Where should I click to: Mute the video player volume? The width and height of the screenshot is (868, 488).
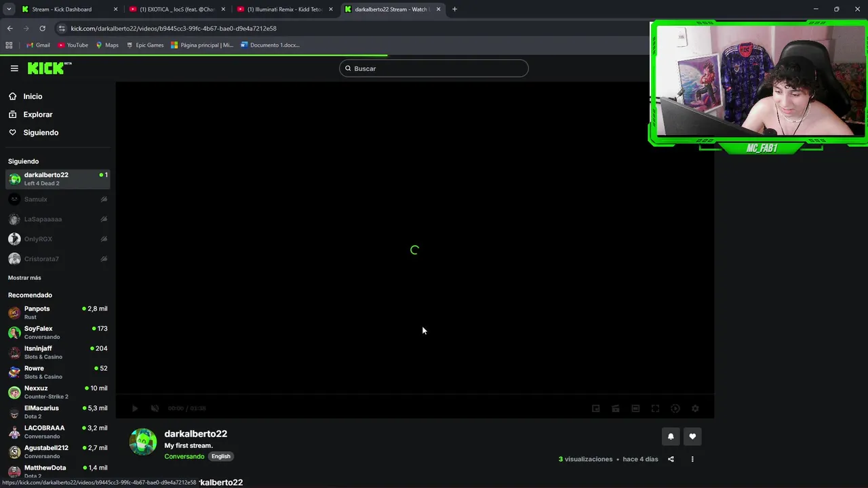[x=155, y=409]
